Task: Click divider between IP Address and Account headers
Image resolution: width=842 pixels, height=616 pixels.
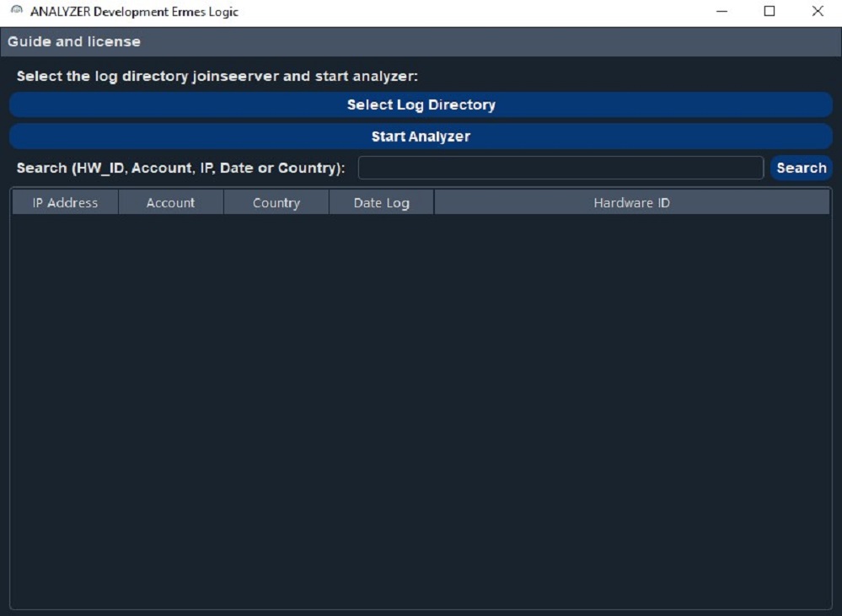Action: 118,202
